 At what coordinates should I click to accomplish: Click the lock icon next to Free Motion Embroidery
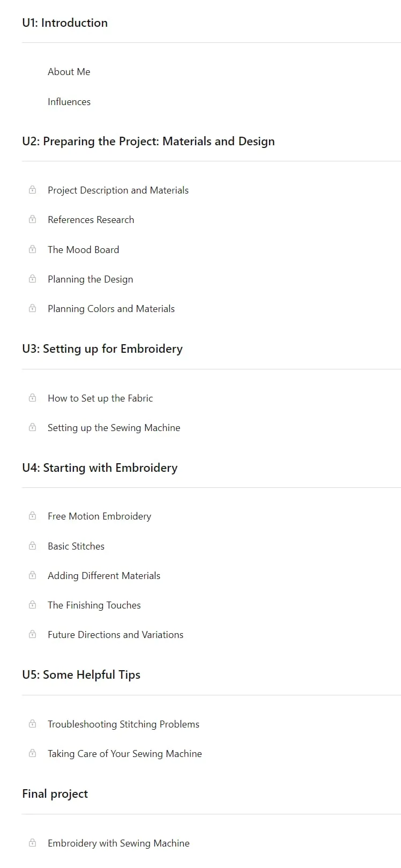click(32, 516)
